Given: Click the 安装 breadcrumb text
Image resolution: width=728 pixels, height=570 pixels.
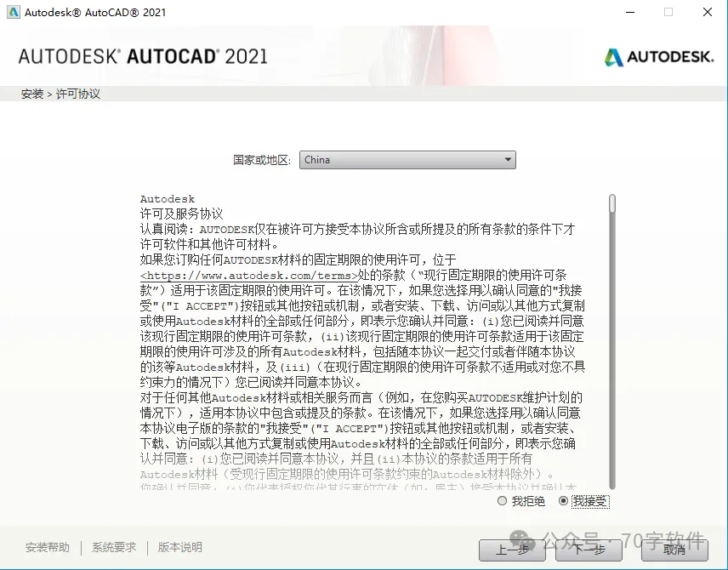Looking at the screenshot, I should tap(32, 94).
